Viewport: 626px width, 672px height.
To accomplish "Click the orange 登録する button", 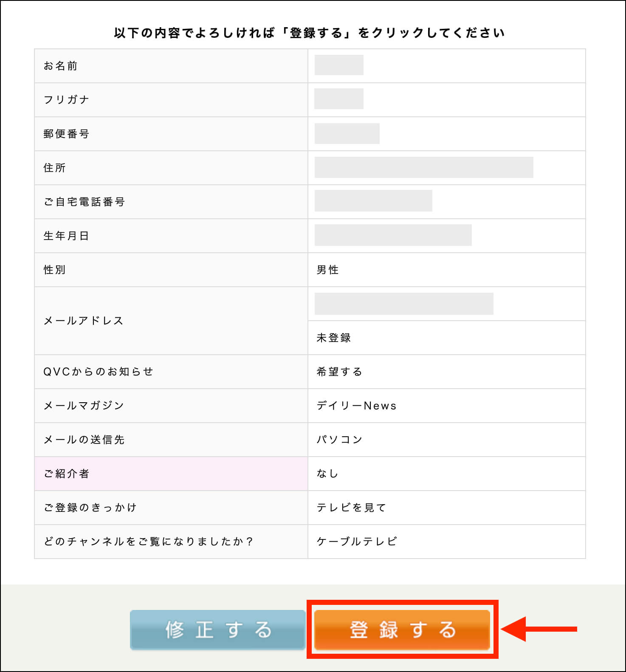I will click(402, 630).
